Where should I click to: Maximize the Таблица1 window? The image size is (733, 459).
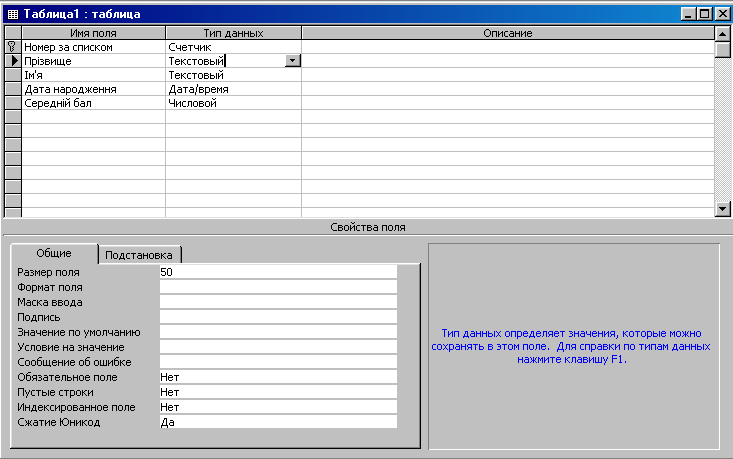704,14
